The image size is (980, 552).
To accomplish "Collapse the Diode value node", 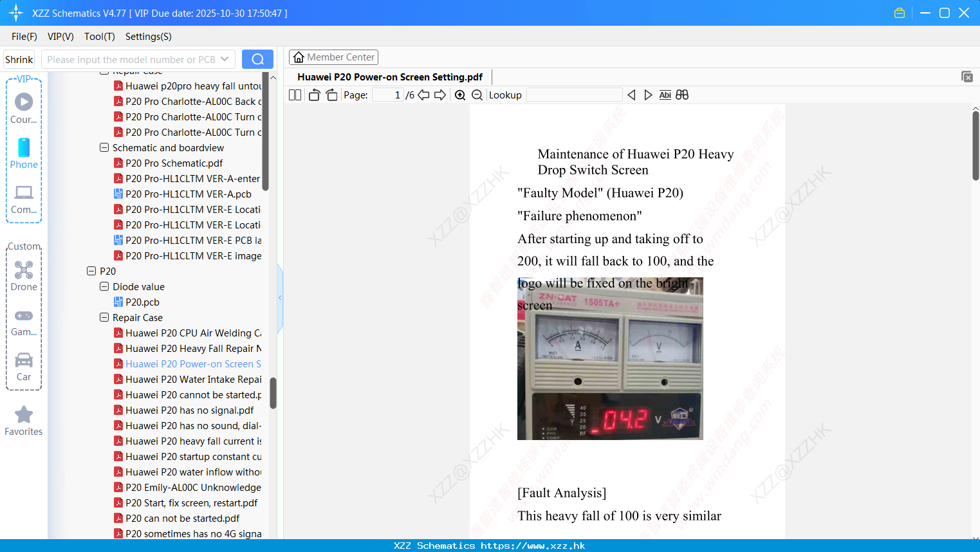I will tap(104, 286).
